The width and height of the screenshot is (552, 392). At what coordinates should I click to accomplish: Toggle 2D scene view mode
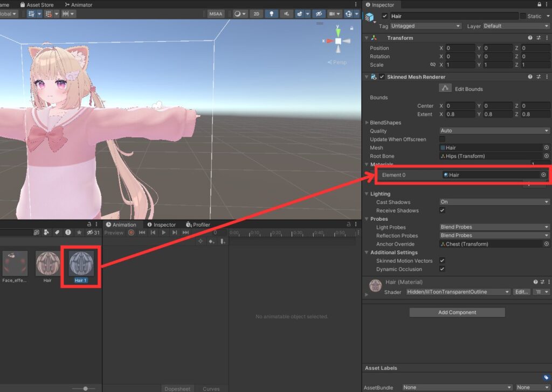[x=257, y=14]
